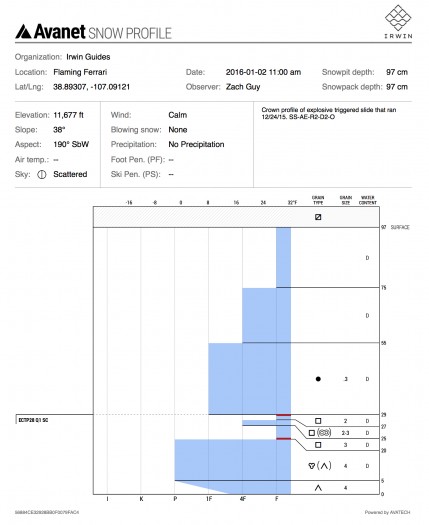
Task: Click the -16 temperature axis label
Action: 129,203
